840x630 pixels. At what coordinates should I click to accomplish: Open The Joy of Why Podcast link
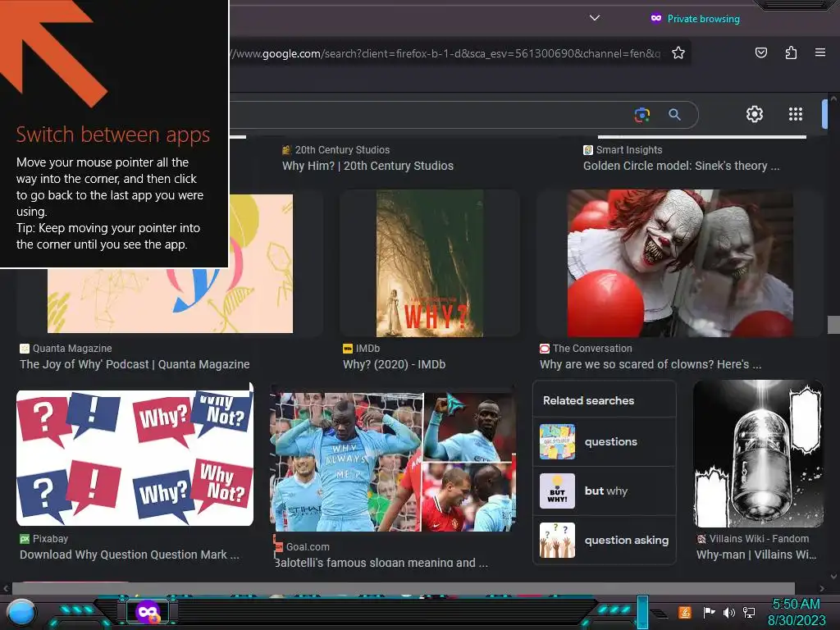click(x=135, y=364)
